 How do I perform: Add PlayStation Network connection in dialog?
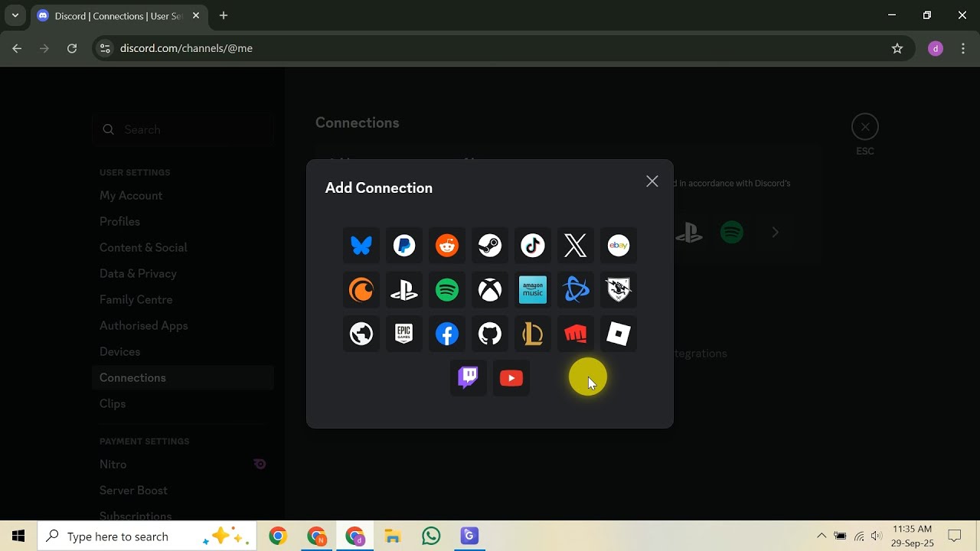404,290
